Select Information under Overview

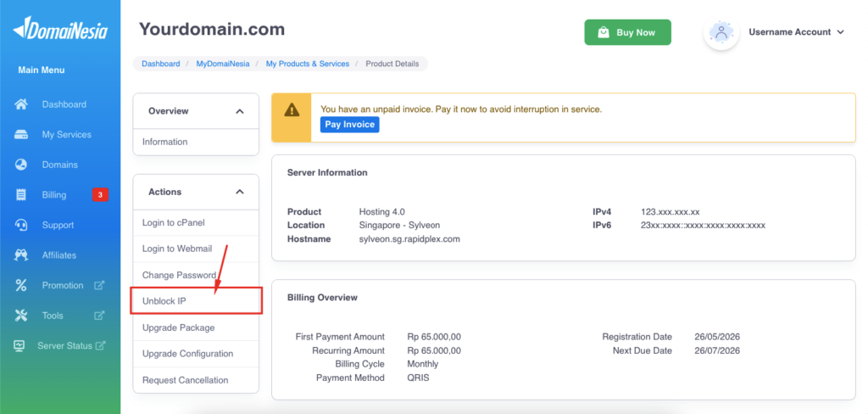click(x=196, y=142)
